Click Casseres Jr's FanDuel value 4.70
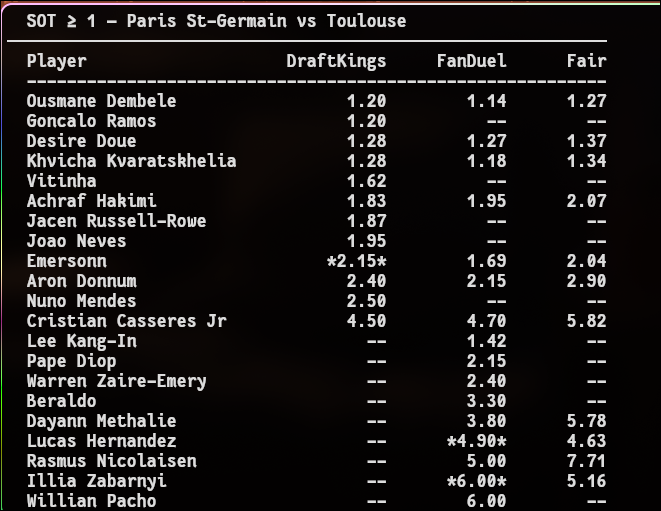Screen dimensions: 661x511 [x=486, y=321]
